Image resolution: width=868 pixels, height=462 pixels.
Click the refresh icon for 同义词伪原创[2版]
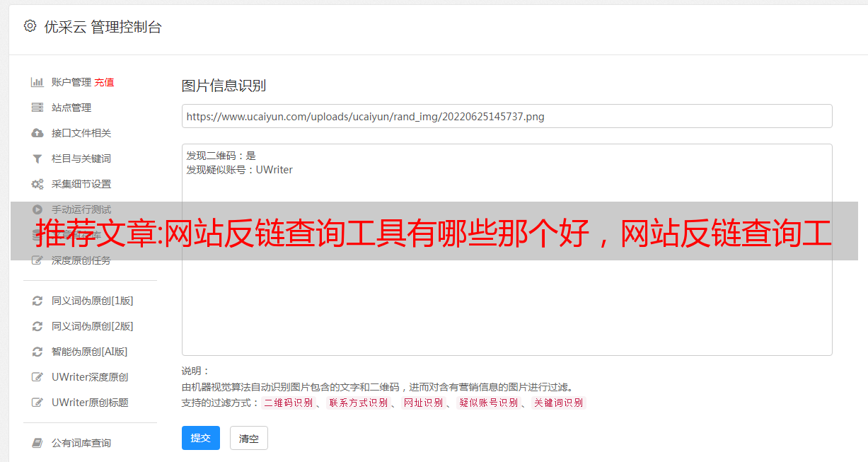37,326
